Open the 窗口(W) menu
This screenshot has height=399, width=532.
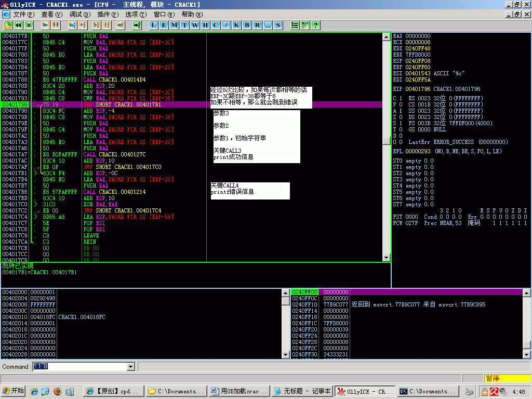[164, 14]
